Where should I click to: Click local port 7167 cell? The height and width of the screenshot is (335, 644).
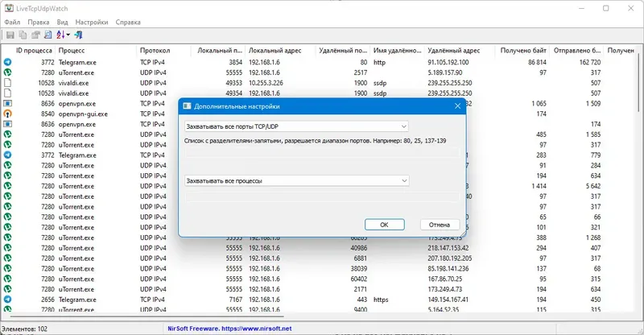pos(235,300)
